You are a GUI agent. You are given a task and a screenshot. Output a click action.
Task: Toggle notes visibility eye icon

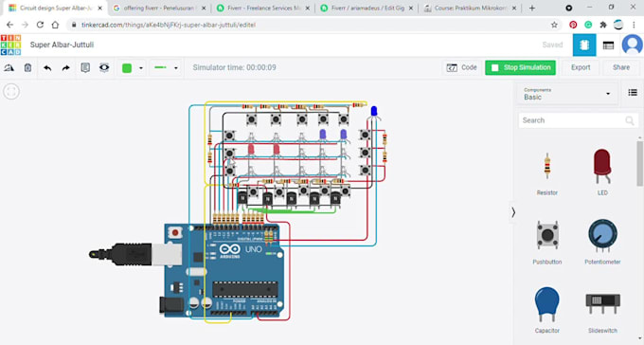104,67
